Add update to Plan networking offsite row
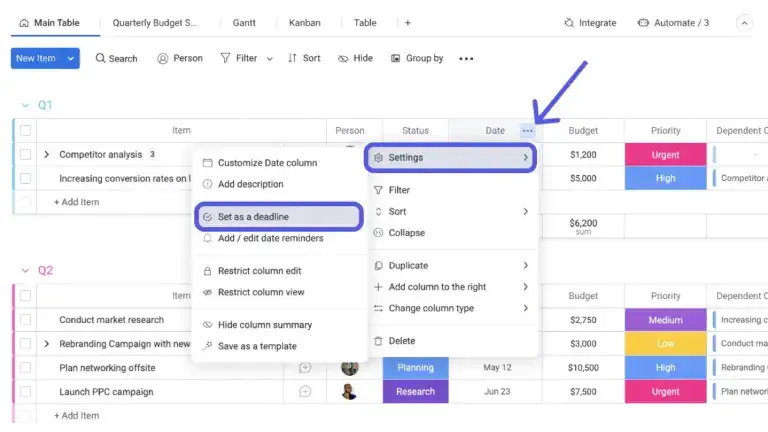The width and height of the screenshot is (768, 432). pyautogui.click(x=305, y=367)
